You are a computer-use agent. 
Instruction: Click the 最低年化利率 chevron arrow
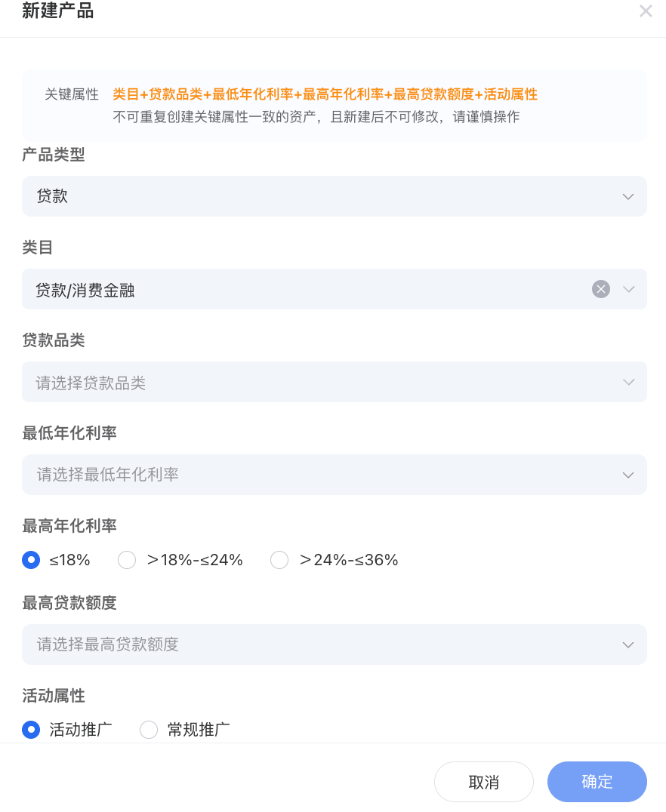628,475
